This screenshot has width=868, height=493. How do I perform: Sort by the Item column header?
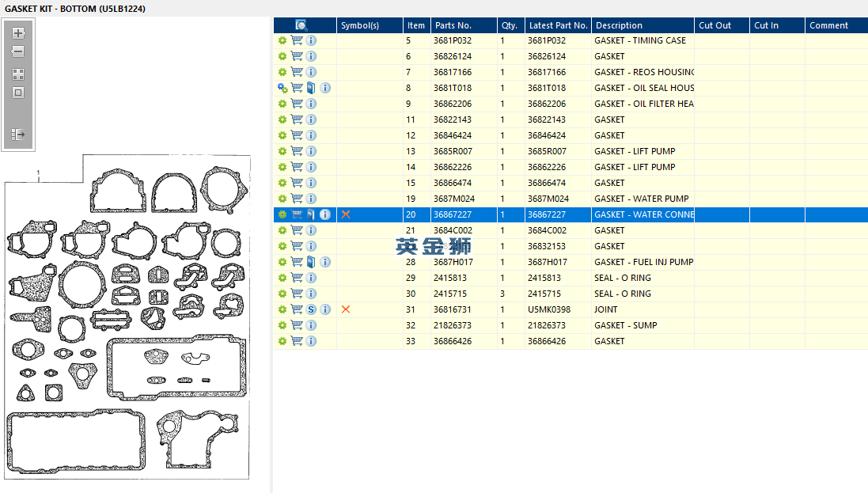417,25
